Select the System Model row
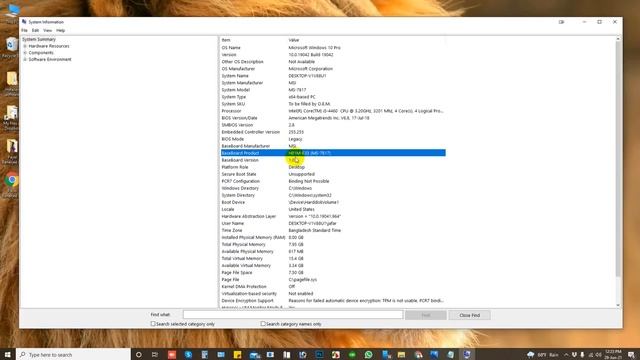The image size is (640, 360). pyautogui.click(x=333, y=90)
